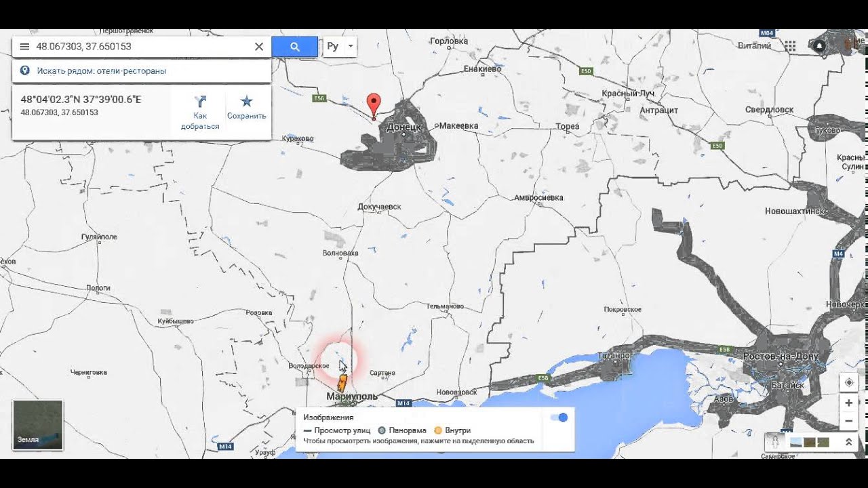Click the Черниговка town label

tap(89, 372)
